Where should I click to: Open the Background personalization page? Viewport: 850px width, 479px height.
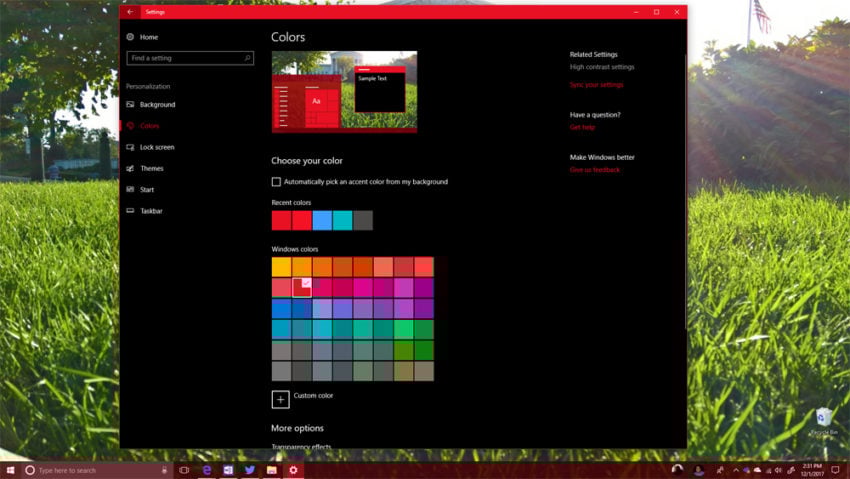157,105
